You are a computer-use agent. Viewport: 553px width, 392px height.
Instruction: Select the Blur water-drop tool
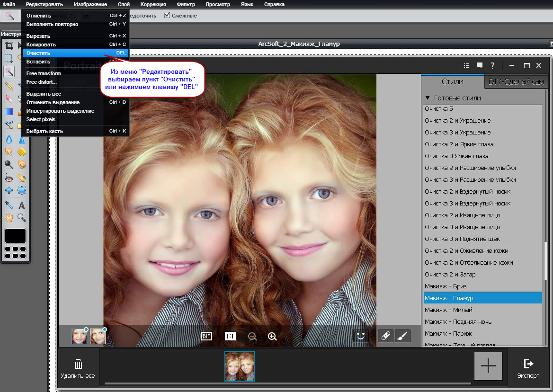(9, 140)
